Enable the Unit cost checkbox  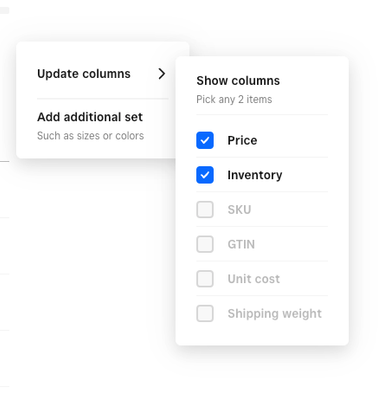(x=205, y=279)
